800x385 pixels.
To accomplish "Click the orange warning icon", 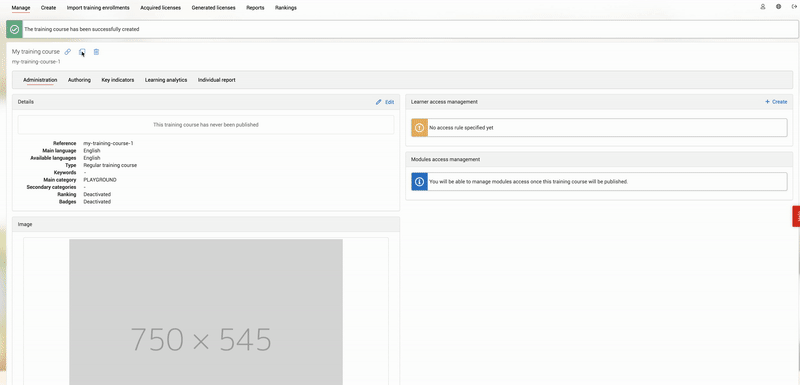I will [x=419, y=128].
